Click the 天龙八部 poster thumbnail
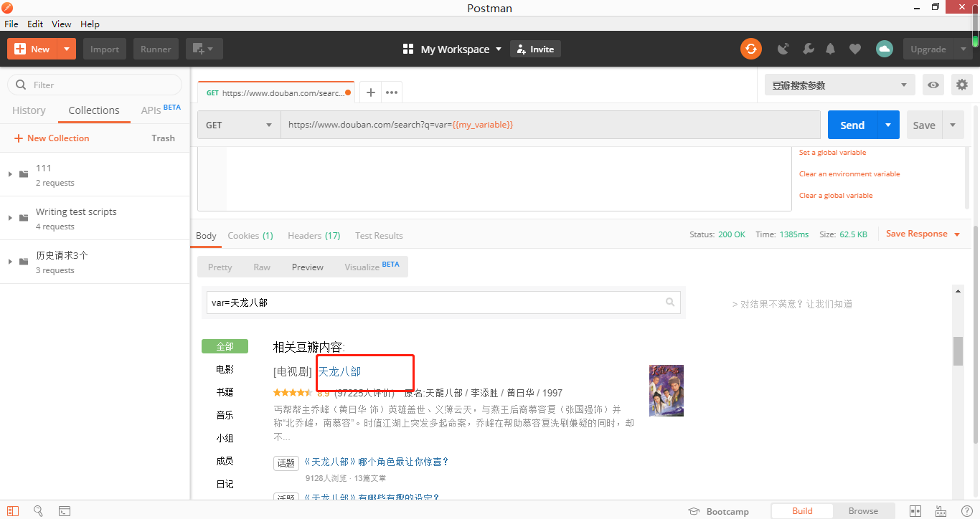Image resolution: width=980 pixels, height=519 pixels. pos(666,391)
